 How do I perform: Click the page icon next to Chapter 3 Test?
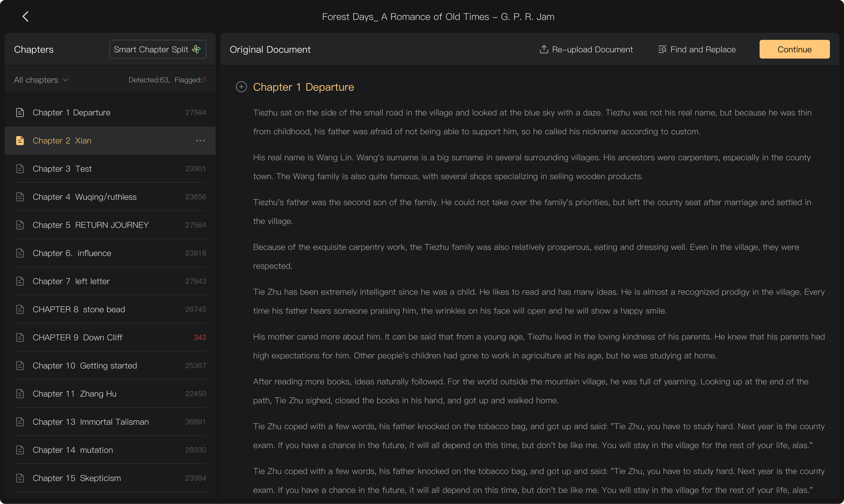[20, 169]
